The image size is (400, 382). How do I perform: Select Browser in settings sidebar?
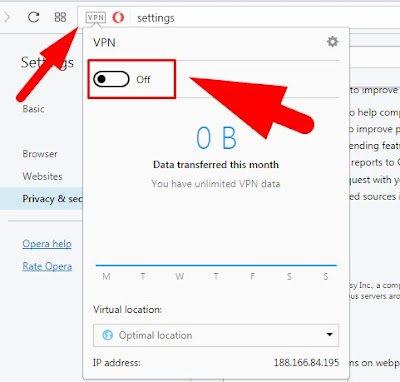coord(40,154)
